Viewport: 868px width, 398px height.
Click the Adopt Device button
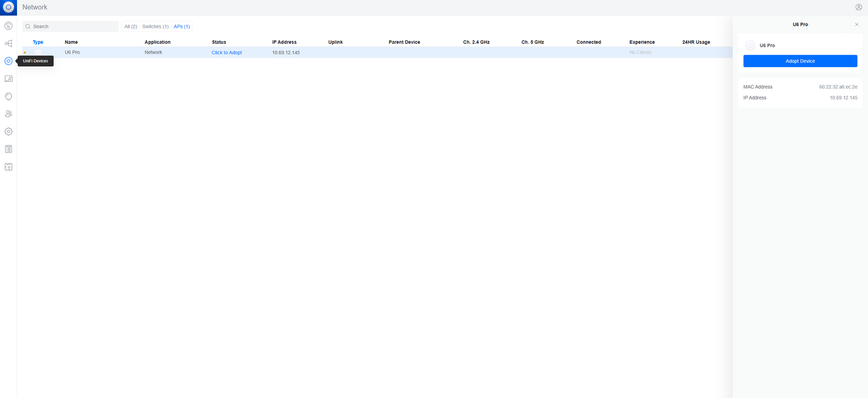pyautogui.click(x=800, y=61)
